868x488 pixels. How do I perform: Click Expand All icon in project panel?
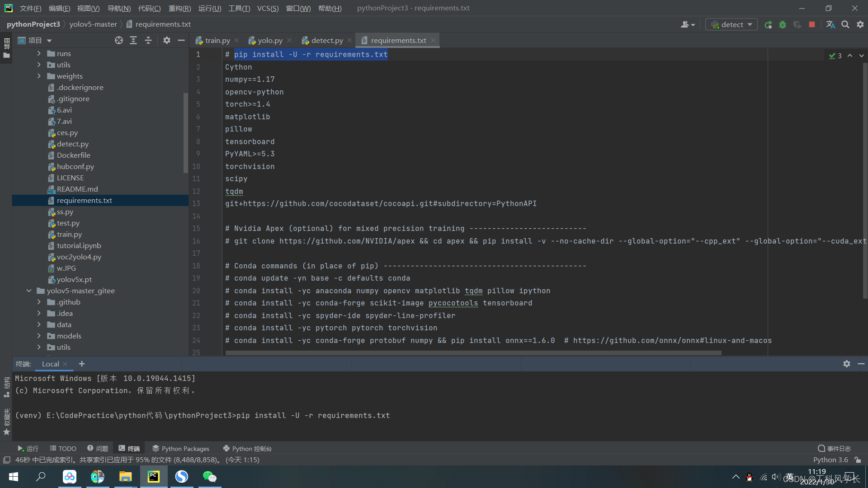133,41
